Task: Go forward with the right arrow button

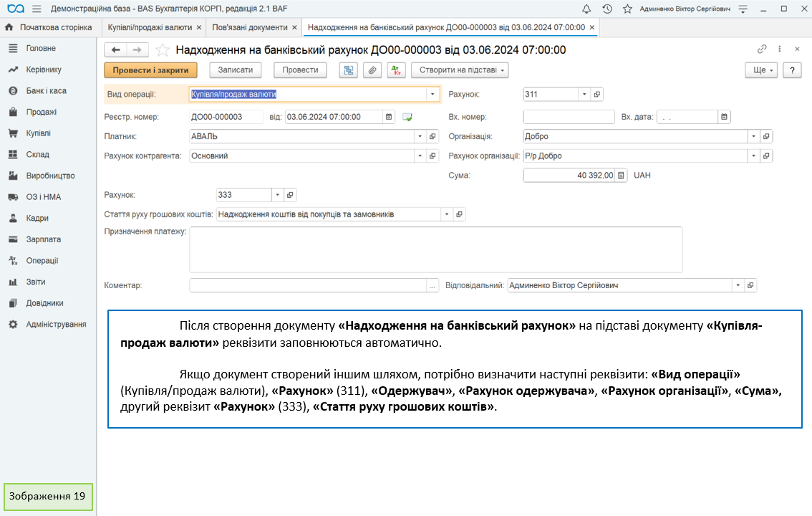Action: 137,49
